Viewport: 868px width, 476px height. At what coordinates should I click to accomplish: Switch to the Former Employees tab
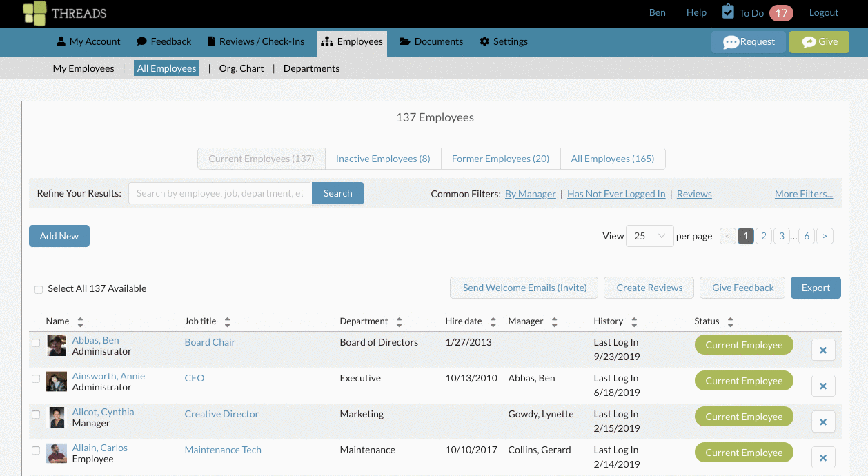pos(500,159)
